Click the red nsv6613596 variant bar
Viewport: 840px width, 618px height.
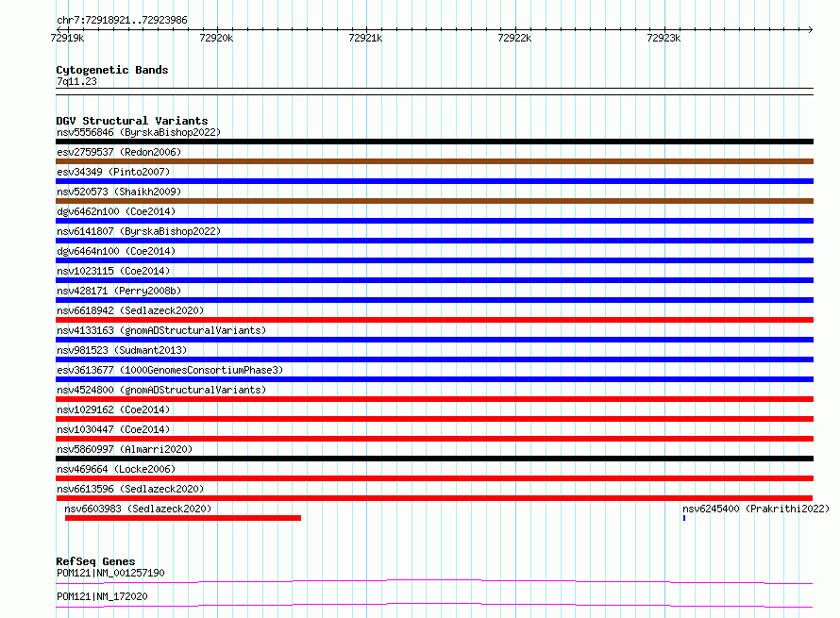pyautogui.click(x=434, y=498)
